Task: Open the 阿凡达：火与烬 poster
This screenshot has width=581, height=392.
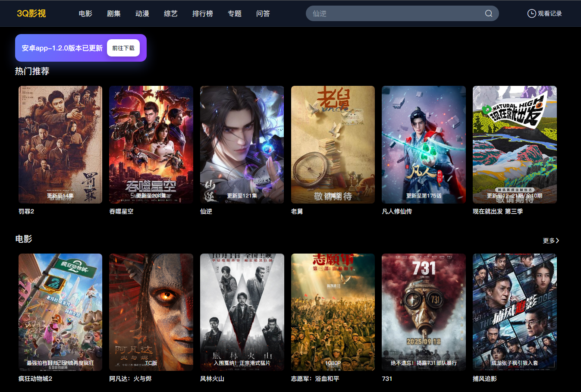Action: coord(151,312)
